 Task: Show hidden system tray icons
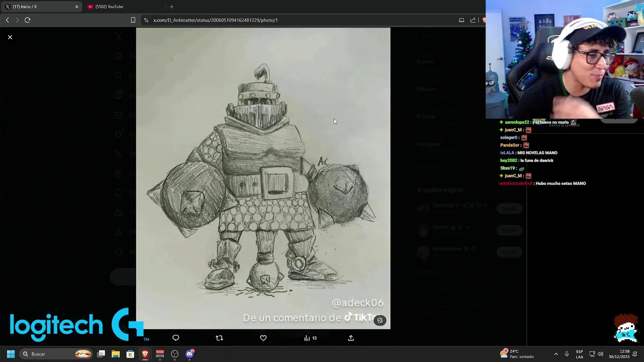tap(556, 354)
